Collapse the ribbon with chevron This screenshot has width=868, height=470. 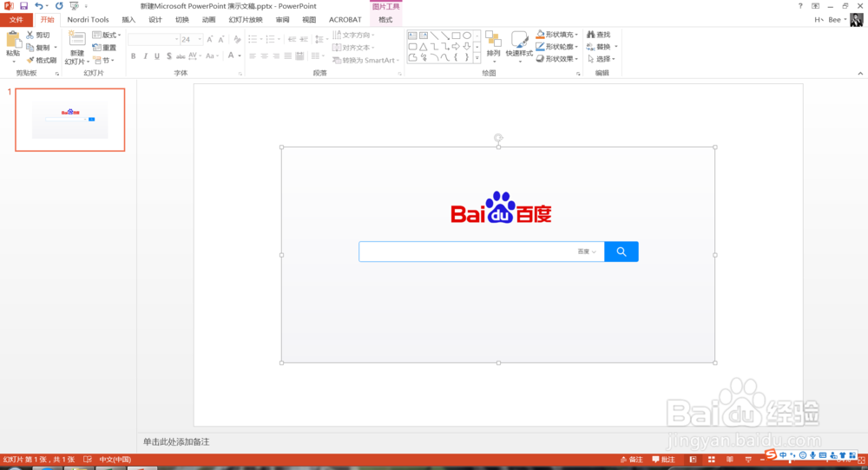pyautogui.click(x=860, y=73)
